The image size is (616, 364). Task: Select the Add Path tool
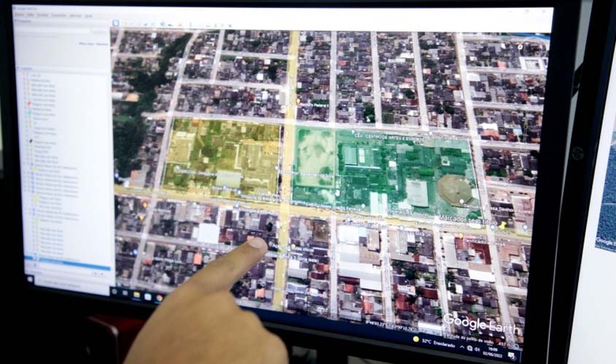click(x=139, y=25)
